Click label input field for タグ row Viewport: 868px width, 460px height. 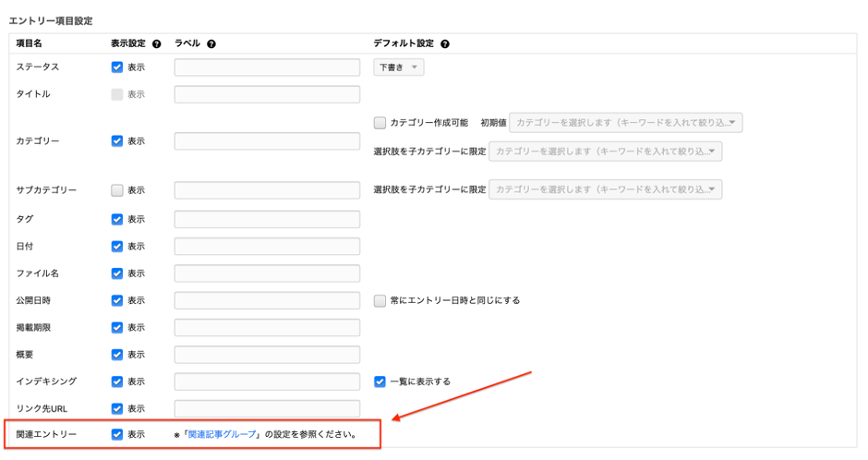267,220
